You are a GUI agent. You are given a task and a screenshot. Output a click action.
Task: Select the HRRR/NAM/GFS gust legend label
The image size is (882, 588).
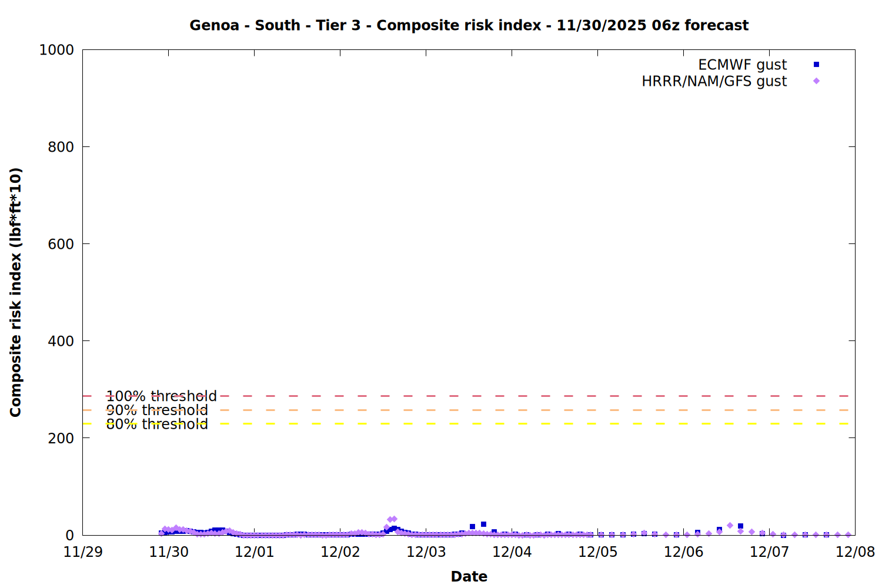point(714,81)
